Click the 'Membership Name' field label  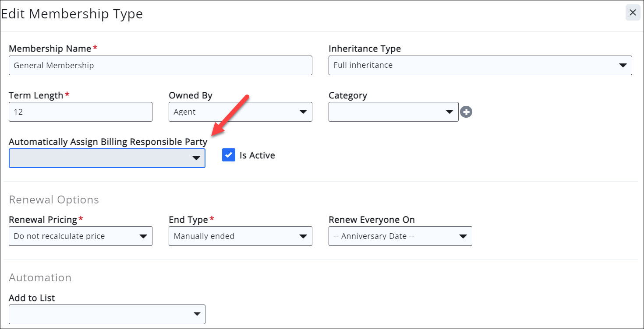50,49
